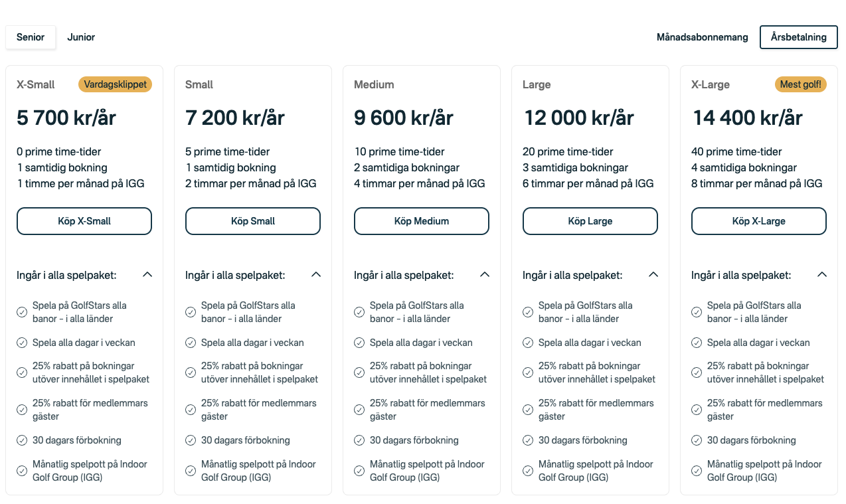Switch billing to Månadsabonnemang
Image resolution: width=846 pixels, height=504 pixels.
[x=703, y=37]
